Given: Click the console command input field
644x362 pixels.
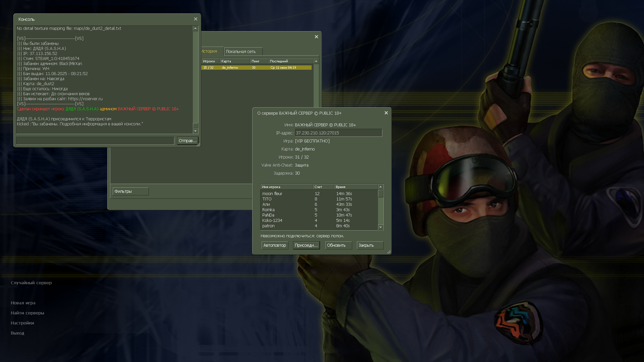Looking at the screenshot, I should click(95, 141).
